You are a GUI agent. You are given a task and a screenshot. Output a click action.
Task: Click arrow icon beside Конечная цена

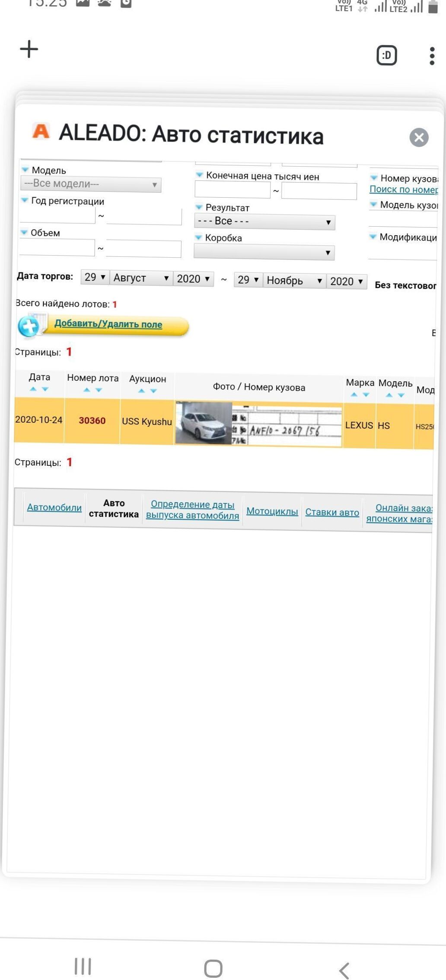tap(200, 175)
